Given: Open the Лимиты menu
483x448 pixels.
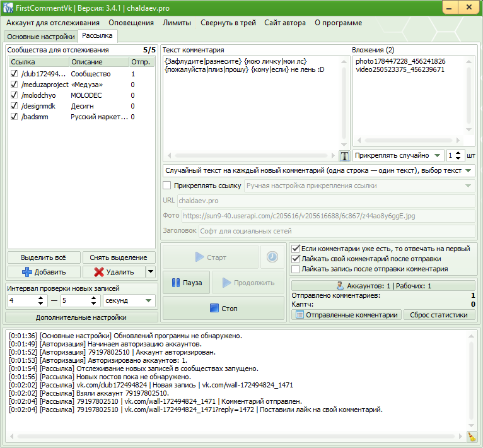Looking at the screenshot, I should tap(177, 23).
